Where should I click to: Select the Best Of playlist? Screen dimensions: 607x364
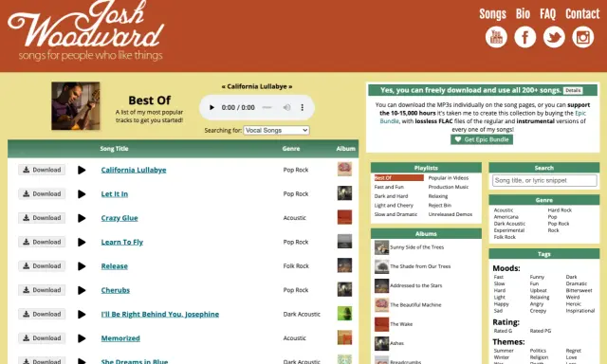coord(398,178)
